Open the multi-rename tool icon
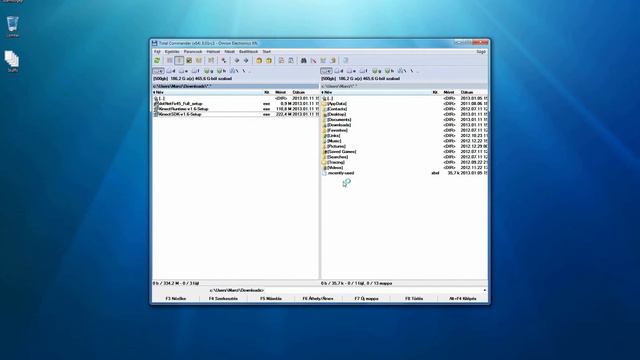Viewport: 640px width, 360px height. point(314,60)
